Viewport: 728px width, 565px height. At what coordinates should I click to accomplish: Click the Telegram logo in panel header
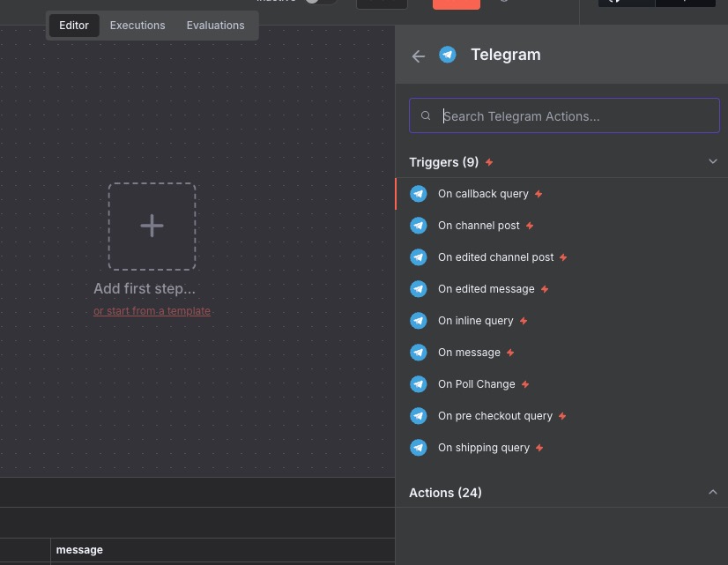point(448,55)
